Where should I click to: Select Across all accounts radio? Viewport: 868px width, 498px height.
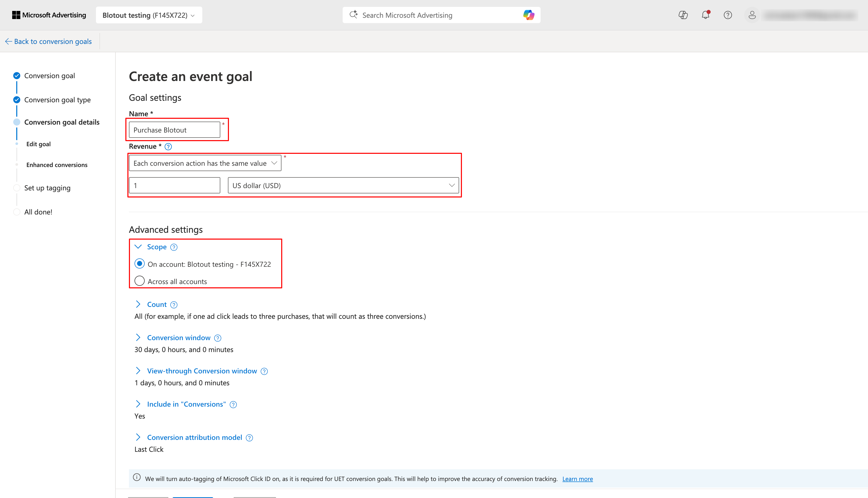tap(140, 281)
